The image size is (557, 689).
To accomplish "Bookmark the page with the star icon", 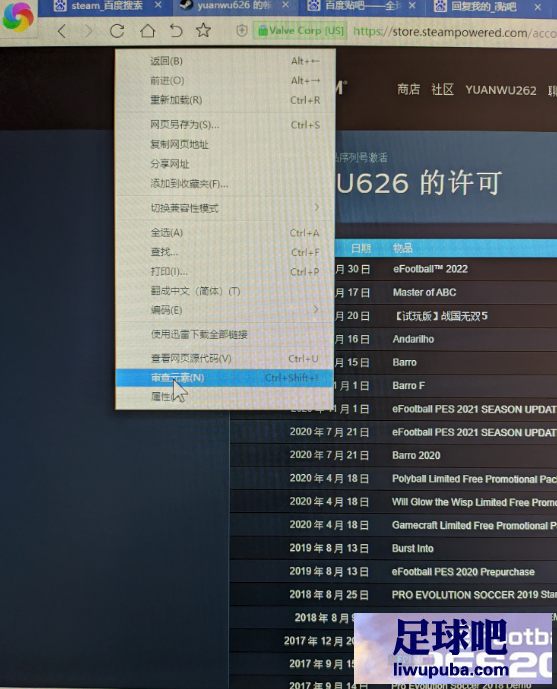I will (203, 30).
